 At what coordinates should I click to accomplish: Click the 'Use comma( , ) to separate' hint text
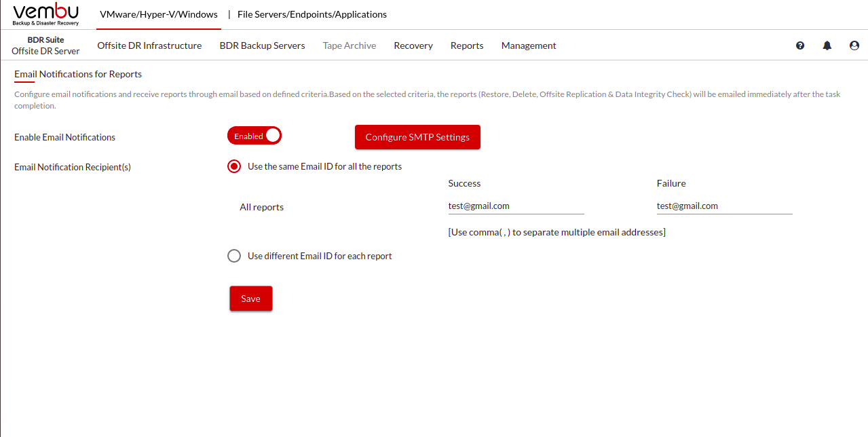pyautogui.click(x=556, y=232)
